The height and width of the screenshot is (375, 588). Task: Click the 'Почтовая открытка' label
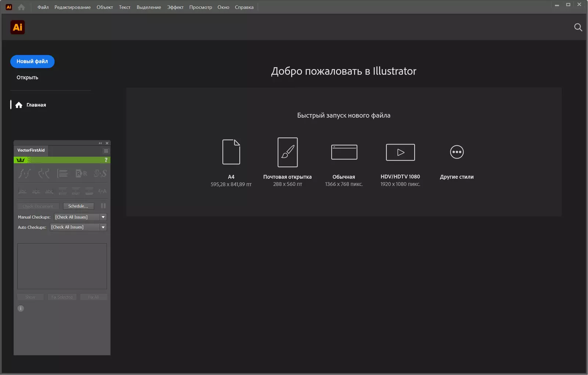click(288, 177)
